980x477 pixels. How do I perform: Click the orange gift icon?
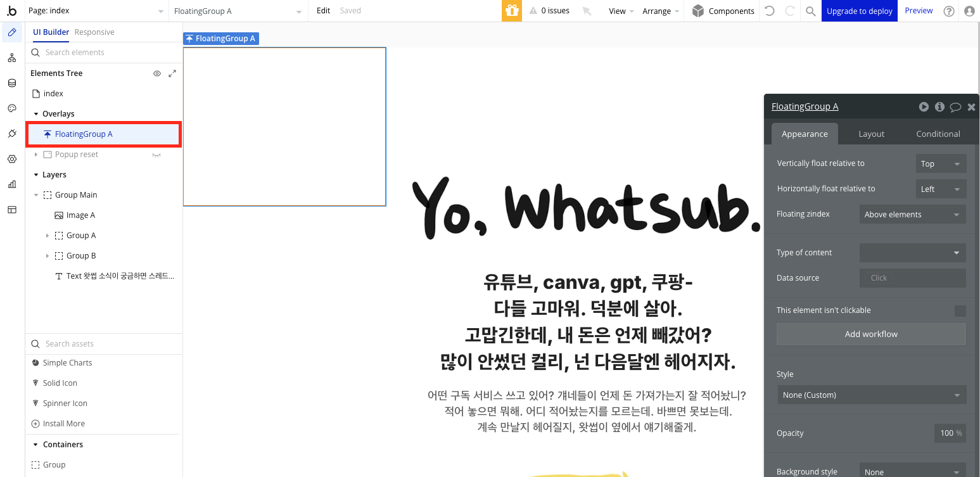512,11
